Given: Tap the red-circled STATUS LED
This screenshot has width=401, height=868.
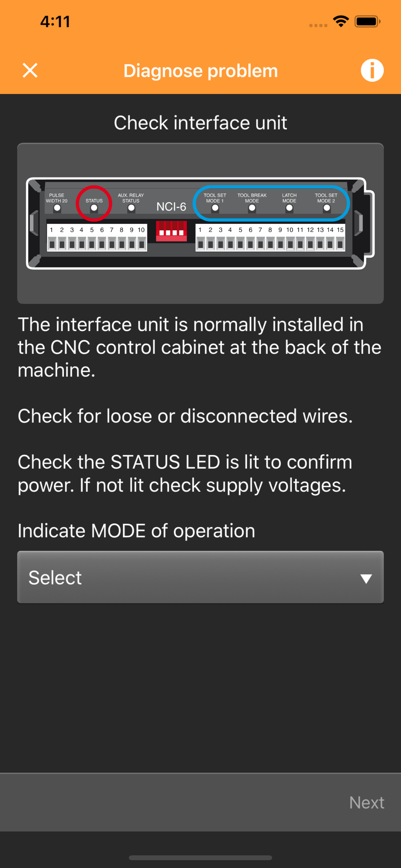Looking at the screenshot, I should (94, 208).
